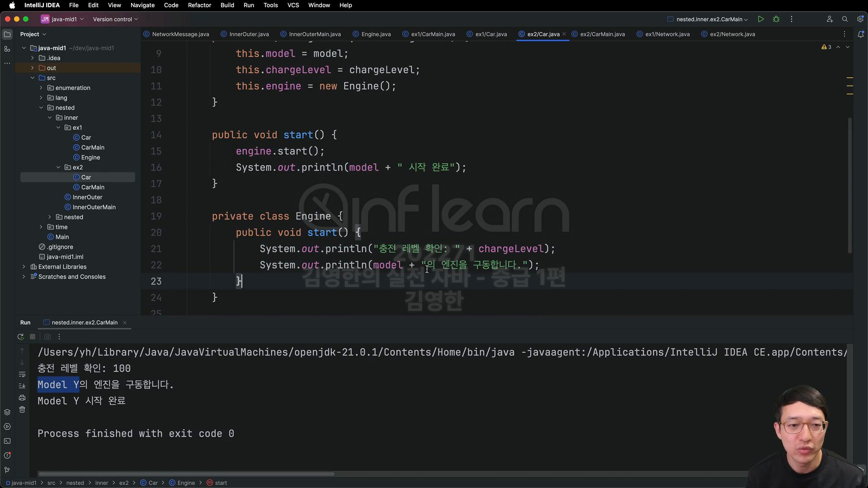Click the console horizontal scrollbar

(x=186, y=474)
